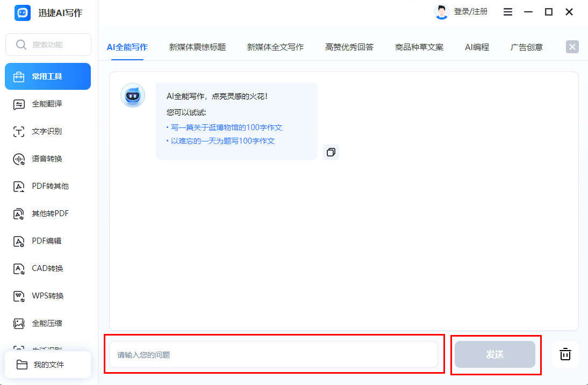
Task: Click the 迅捷AI写作 title text
Action: (60, 13)
